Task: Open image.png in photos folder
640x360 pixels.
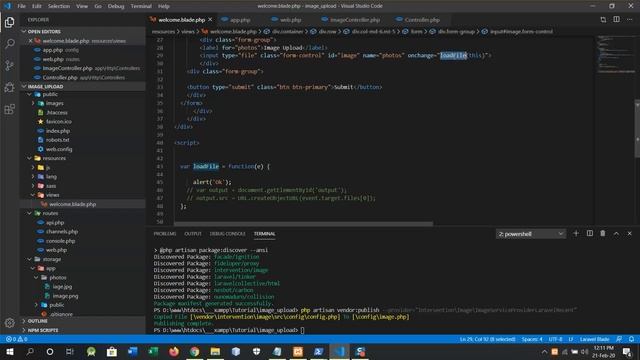Action: click(x=65, y=296)
